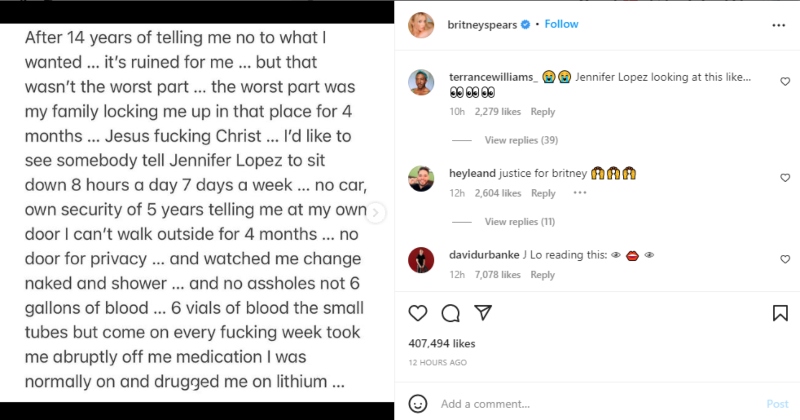
Task: Reply to davidurbanke's comment
Action: (543, 274)
